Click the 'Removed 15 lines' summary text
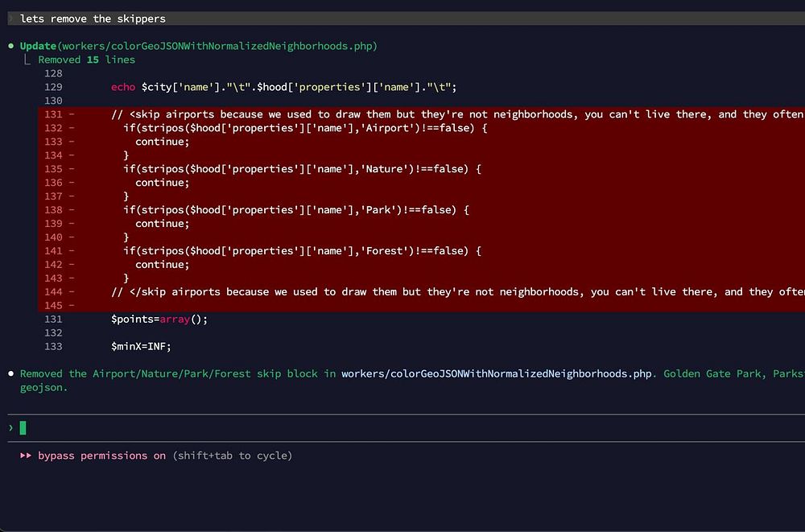This screenshot has height=532, width=805. click(86, 60)
